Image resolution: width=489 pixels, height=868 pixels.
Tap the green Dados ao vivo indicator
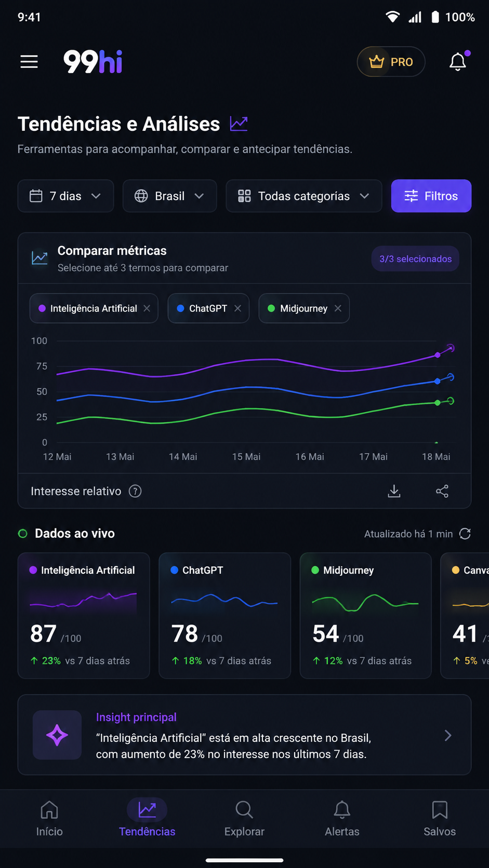(23, 534)
